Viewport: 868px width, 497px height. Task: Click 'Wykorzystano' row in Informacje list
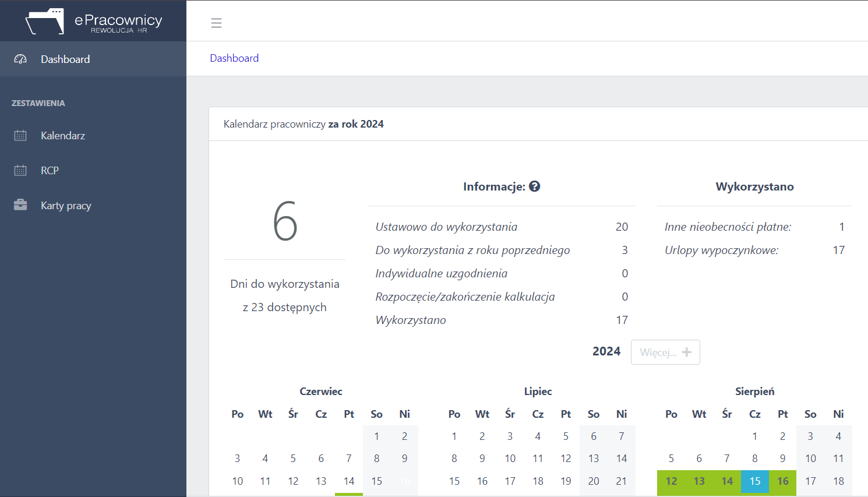coord(502,320)
